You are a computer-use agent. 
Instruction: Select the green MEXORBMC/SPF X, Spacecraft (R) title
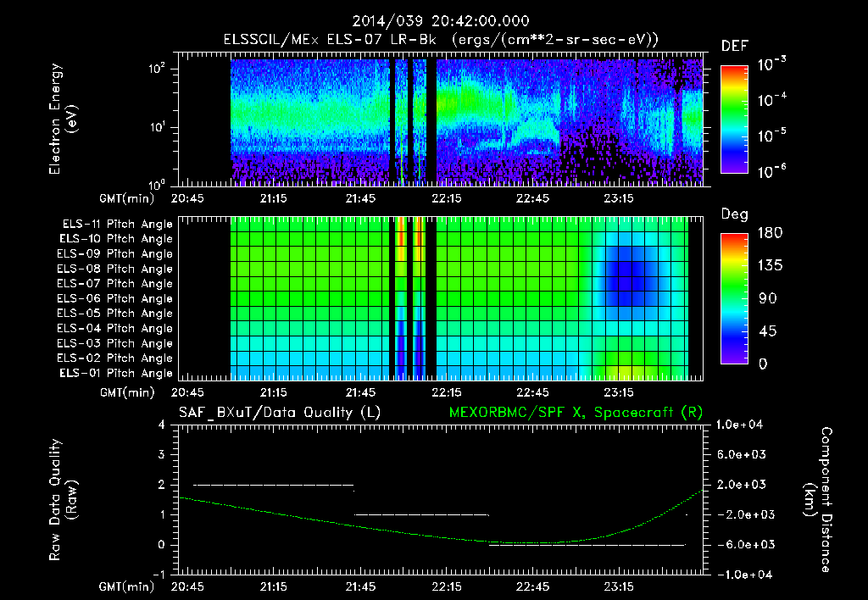[x=576, y=413]
